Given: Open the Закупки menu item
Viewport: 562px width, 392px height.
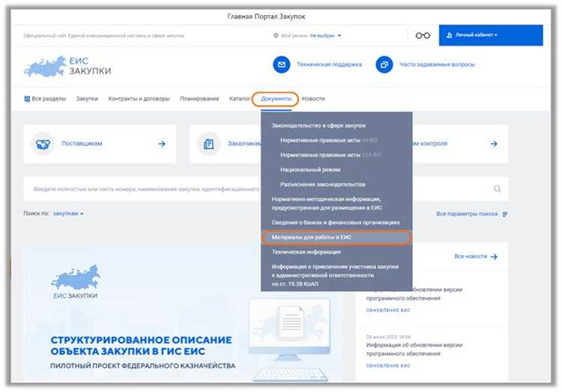Looking at the screenshot, I should tap(87, 99).
